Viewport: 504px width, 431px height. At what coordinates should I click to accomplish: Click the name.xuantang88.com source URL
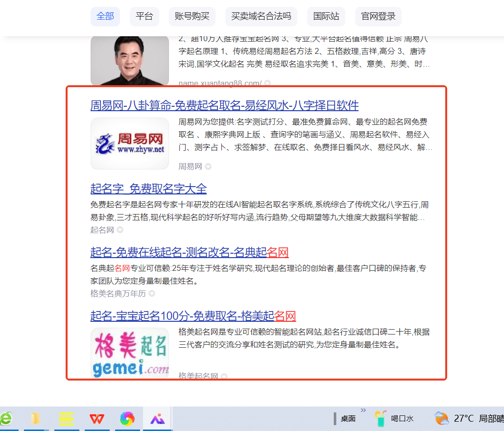(x=220, y=83)
